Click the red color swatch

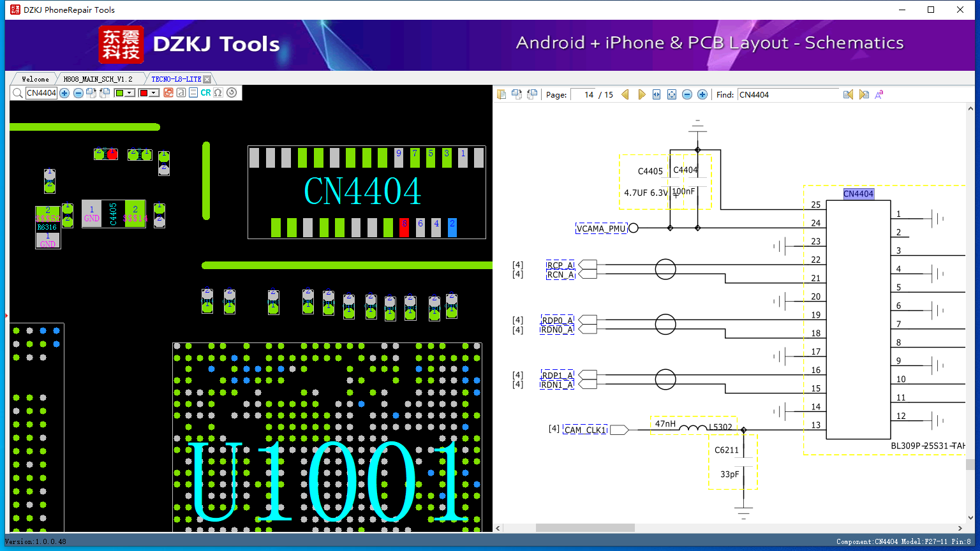point(144,93)
